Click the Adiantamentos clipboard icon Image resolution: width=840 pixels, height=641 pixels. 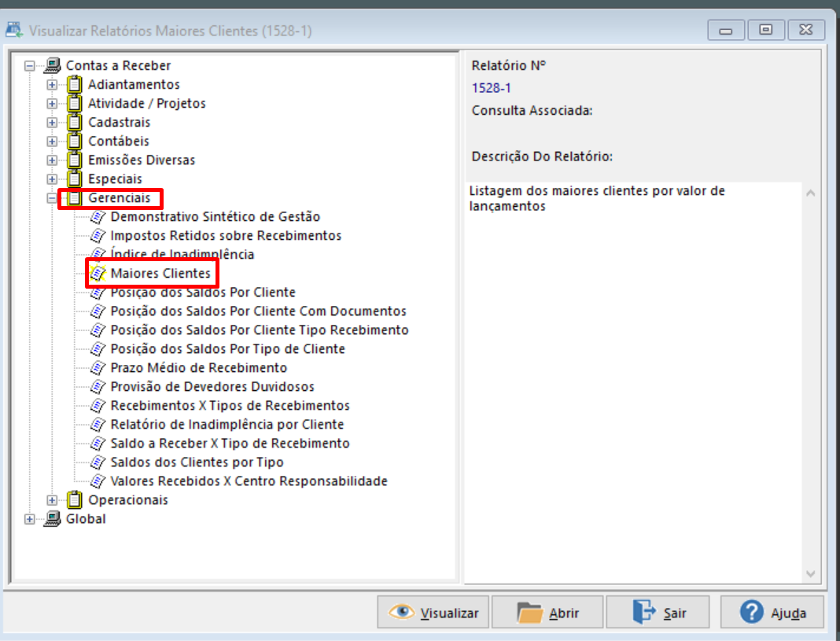(75, 84)
